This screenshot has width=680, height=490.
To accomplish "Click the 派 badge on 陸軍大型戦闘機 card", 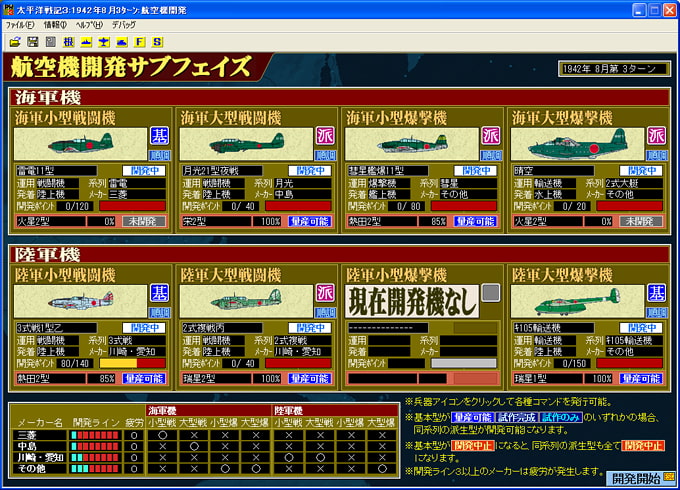I will [325, 293].
